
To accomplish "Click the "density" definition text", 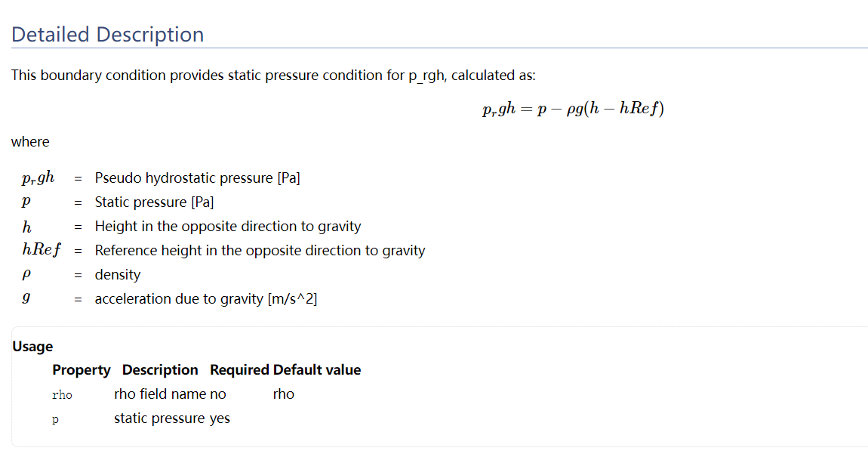I will (x=117, y=275).
